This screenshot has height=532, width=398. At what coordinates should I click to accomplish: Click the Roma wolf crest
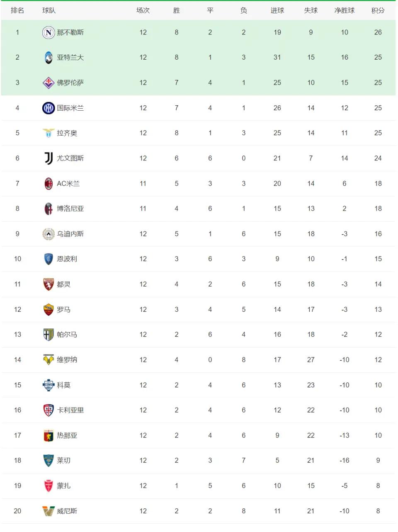click(49, 310)
